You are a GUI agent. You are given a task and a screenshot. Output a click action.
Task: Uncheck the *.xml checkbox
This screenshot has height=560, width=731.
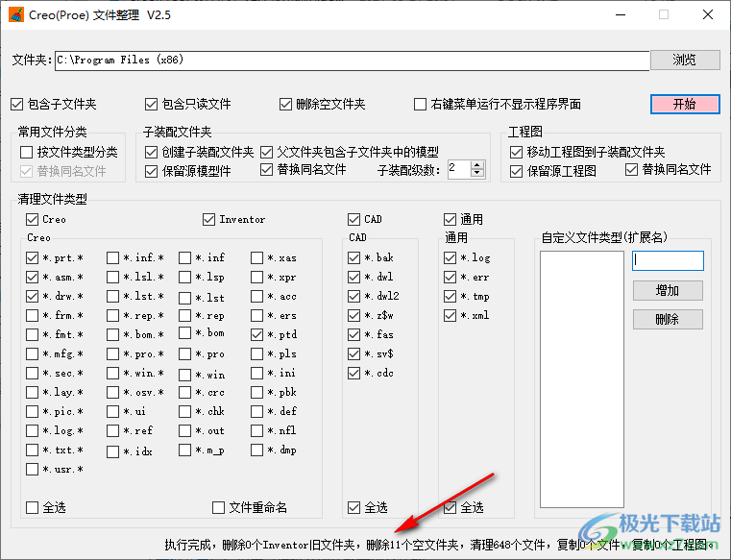[450, 316]
